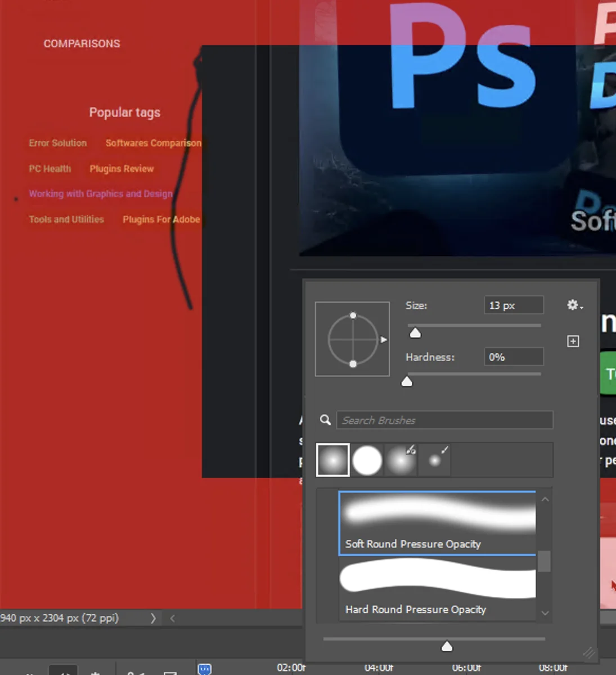Click the Twitch icon in the taskbar

point(204,669)
